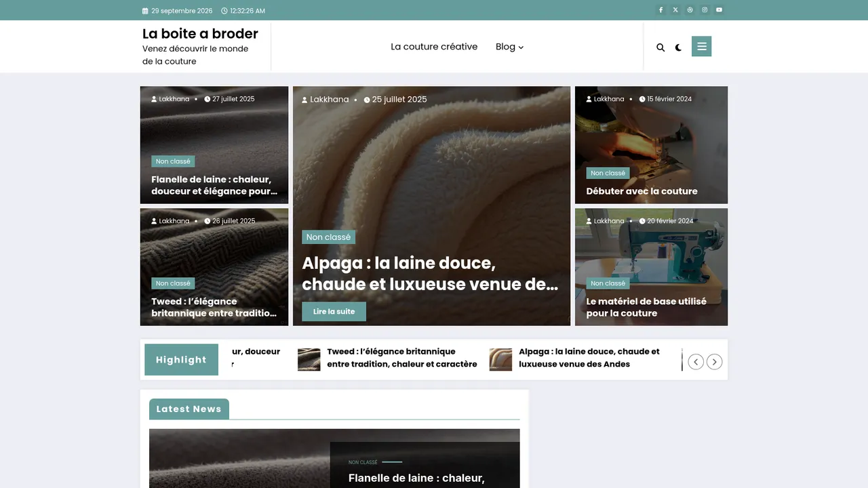Open the Alpaga featured article title
Screen dimensions: 868x488
(431, 274)
